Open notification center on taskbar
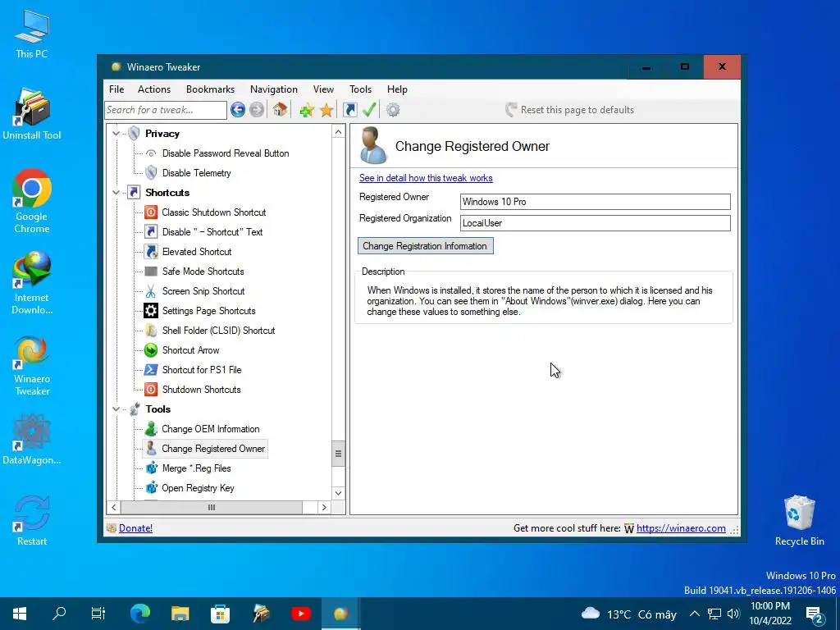Screen dimensions: 840x630 pos(815,614)
